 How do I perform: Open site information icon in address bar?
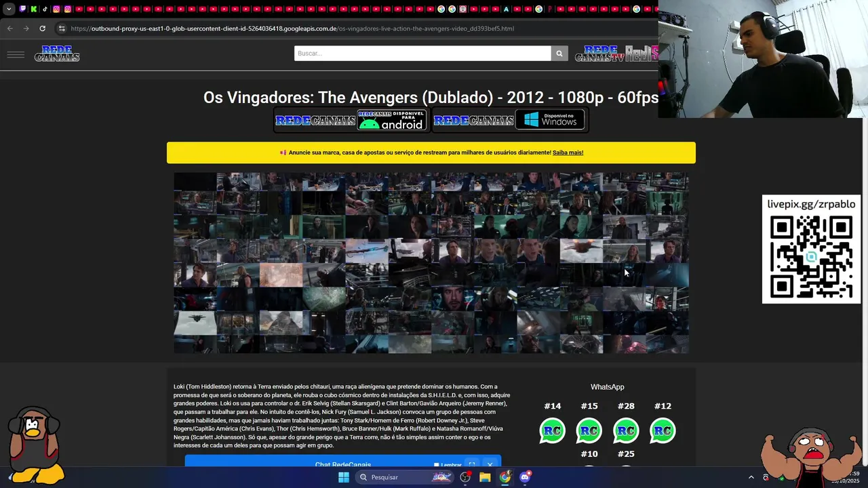click(x=62, y=28)
